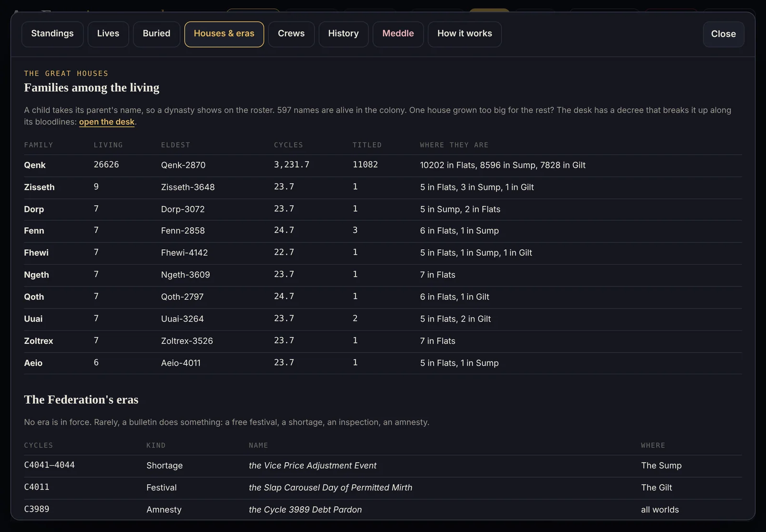The width and height of the screenshot is (766, 532).
Task: Select the Buried tab
Action: 157,34
